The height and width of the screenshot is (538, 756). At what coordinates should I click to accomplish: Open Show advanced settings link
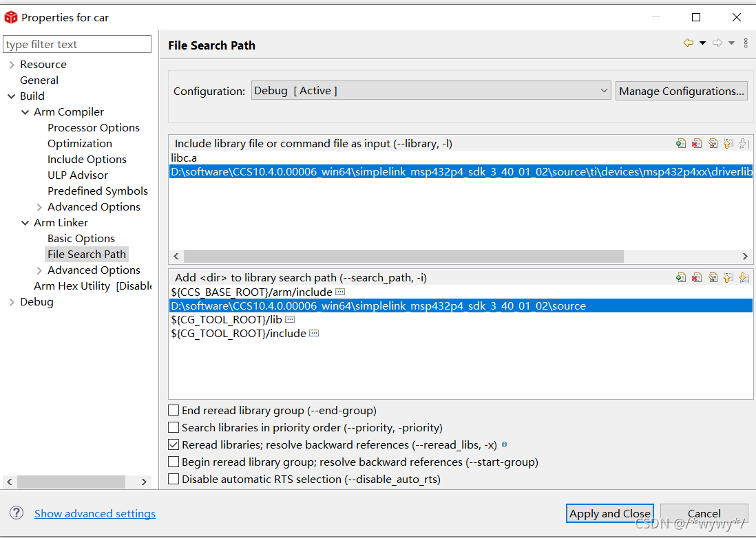(95, 513)
